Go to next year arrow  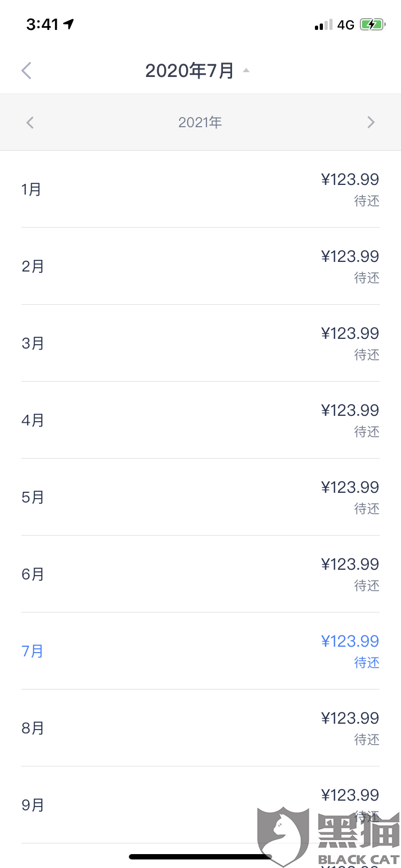click(371, 122)
